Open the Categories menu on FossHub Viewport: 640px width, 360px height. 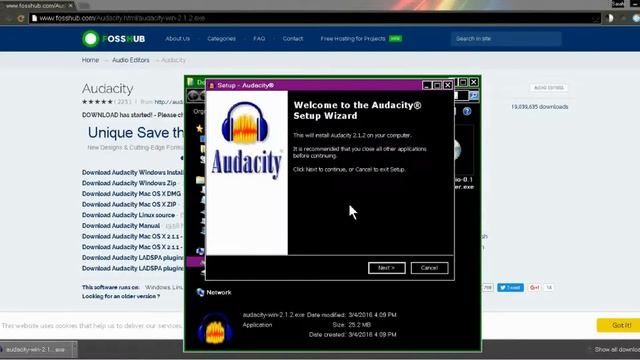tap(221, 38)
